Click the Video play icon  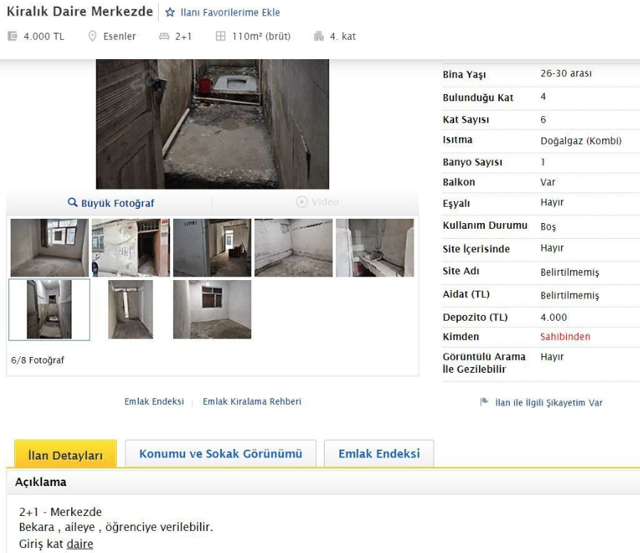coord(302,202)
